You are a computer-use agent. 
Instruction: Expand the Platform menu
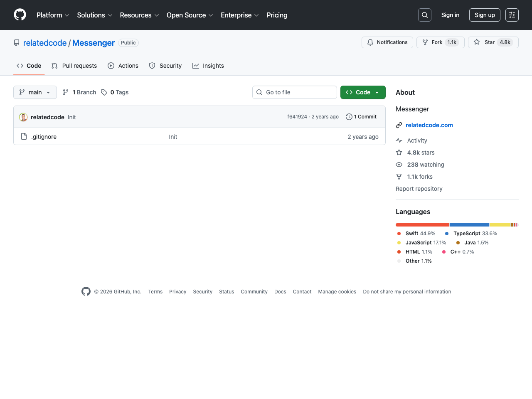point(53,15)
